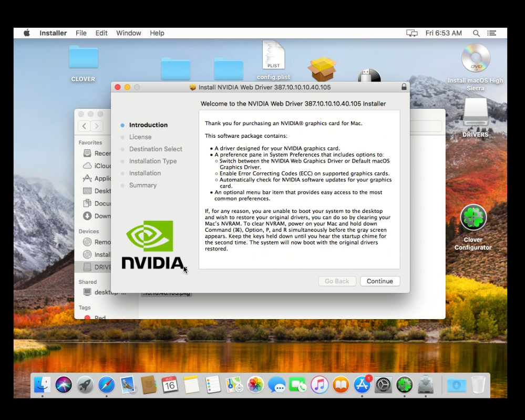Image resolution: width=525 pixels, height=420 pixels.
Task: Open Mail stamp icon in Dock
Action: coord(128,384)
